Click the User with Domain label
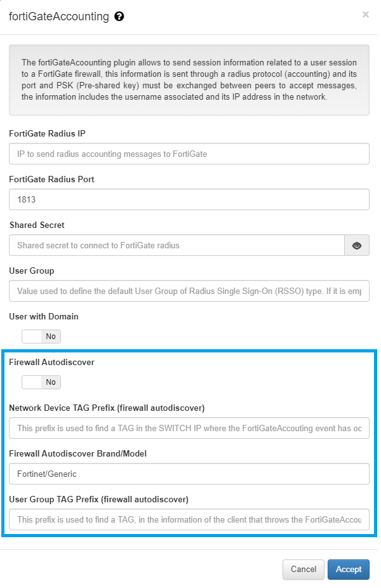The height and width of the screenshot is (588, 381). click(x=44, y=316)
